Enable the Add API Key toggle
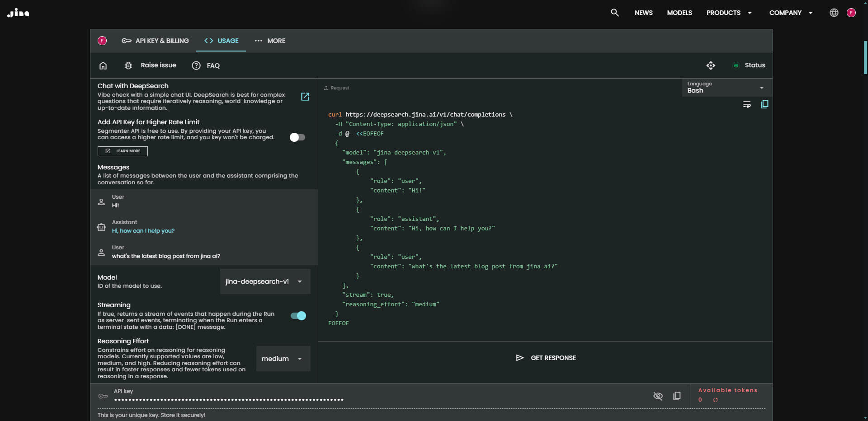Viewport: 868px width, 421px height. pos(297,137)
